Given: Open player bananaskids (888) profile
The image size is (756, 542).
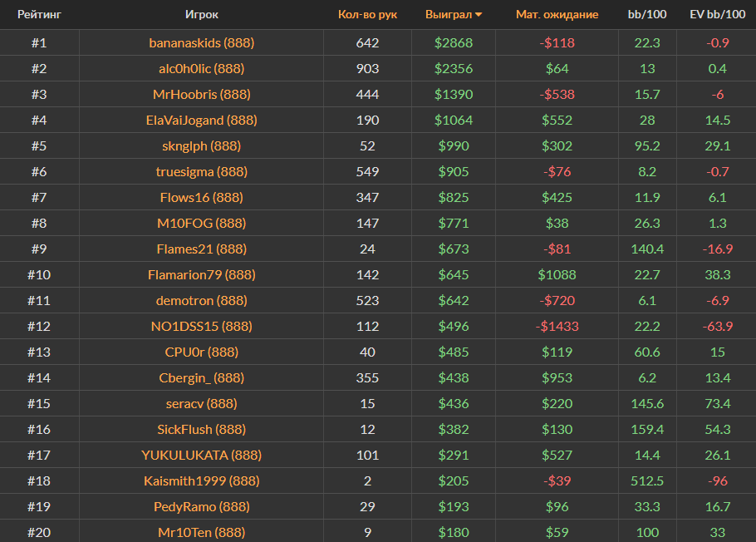Looking at the screenshot, I should 202,42.
